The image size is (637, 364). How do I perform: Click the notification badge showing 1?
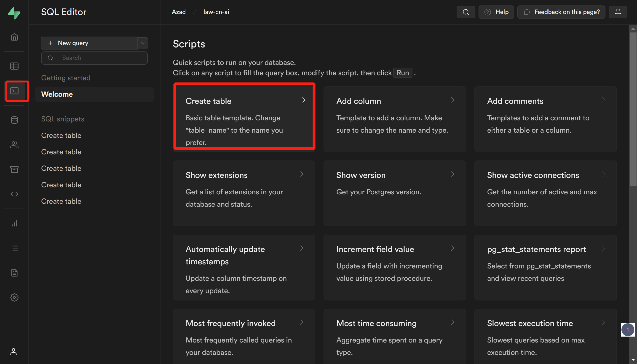tap(627, 329)
